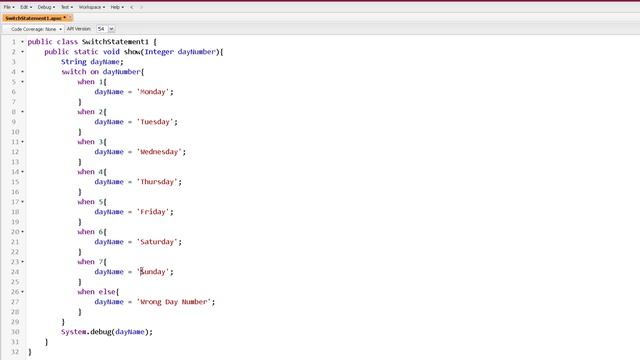Collapse the show method fold on line 2

click(22, 52)
